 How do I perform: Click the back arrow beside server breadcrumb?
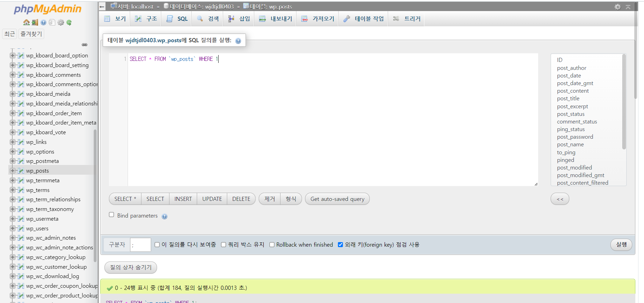pos(102,7)
